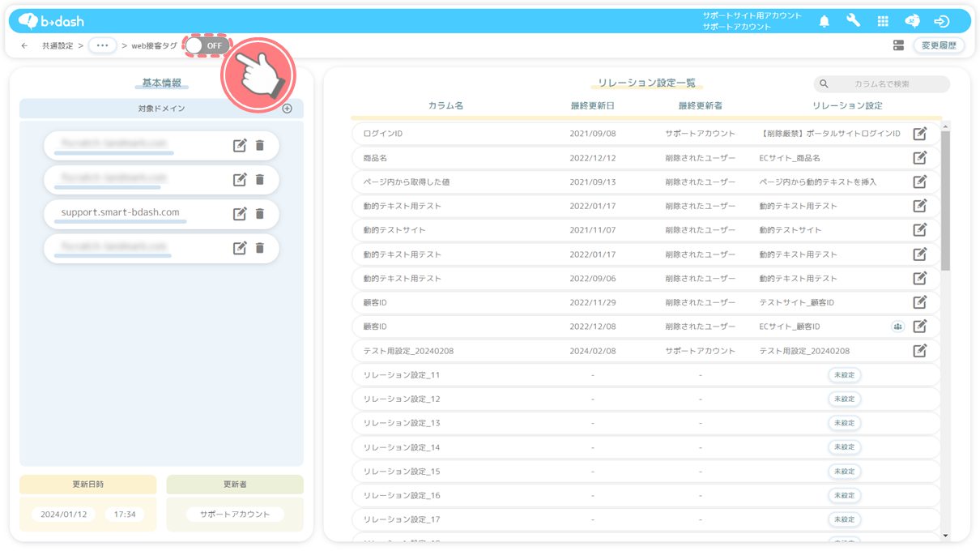Click ページ内から動的テキストを挿入 text

point(818,182)
